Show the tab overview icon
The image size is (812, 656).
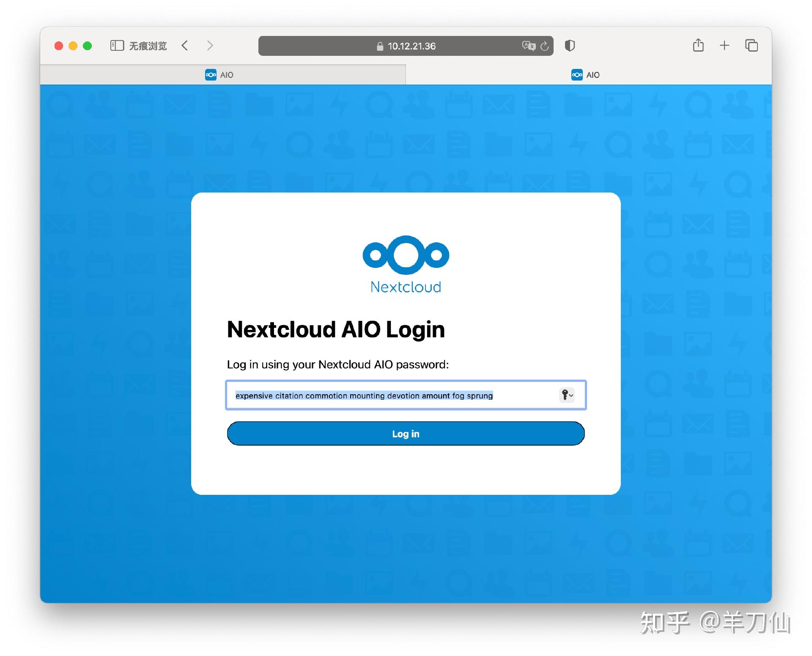coord(752,46)
